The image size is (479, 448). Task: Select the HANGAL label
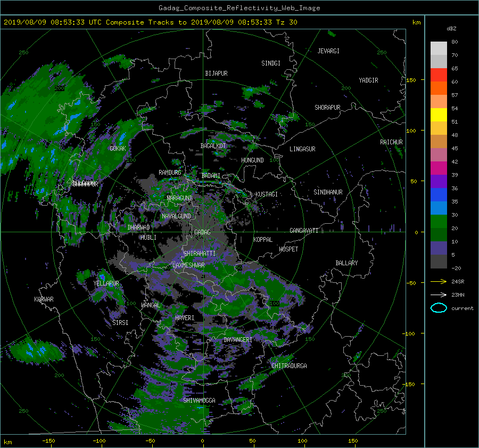(x=150, y=305)
